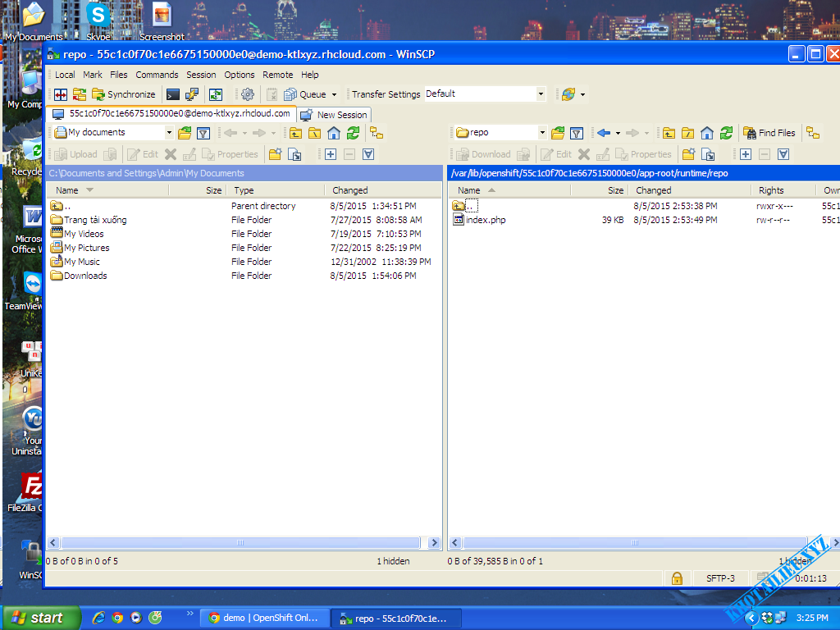The height and width of the screenshot is (630, 840).
Task: Select index.php in remote panel
Action: click(x=486, y=220)
